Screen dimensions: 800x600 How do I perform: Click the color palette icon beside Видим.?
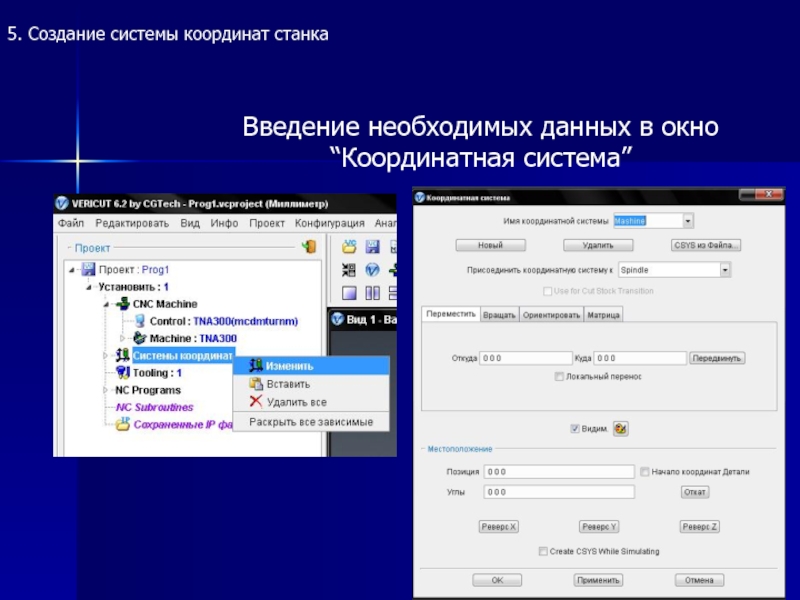[620, 429]
